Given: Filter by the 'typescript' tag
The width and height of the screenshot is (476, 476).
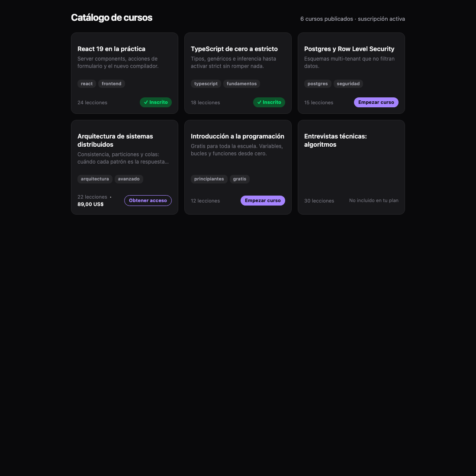Looking at the screenshot, I should (206, 84).
